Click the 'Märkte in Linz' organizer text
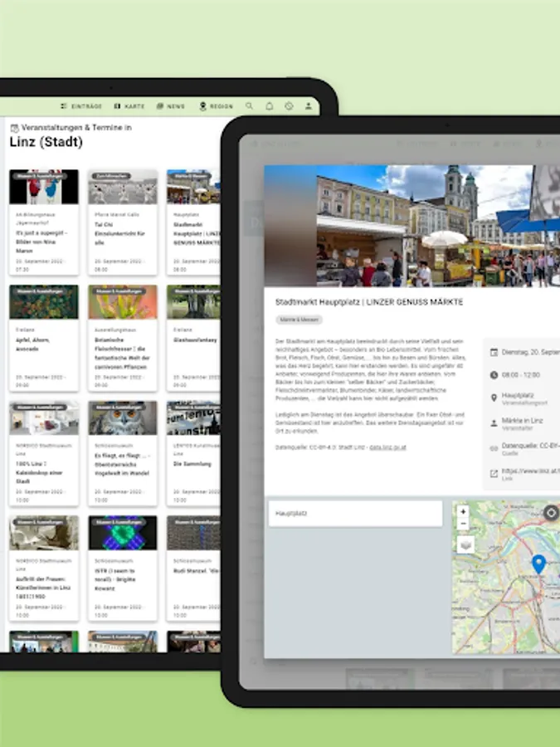The width and height of the screenshot is (560, 747). [522, 421]
